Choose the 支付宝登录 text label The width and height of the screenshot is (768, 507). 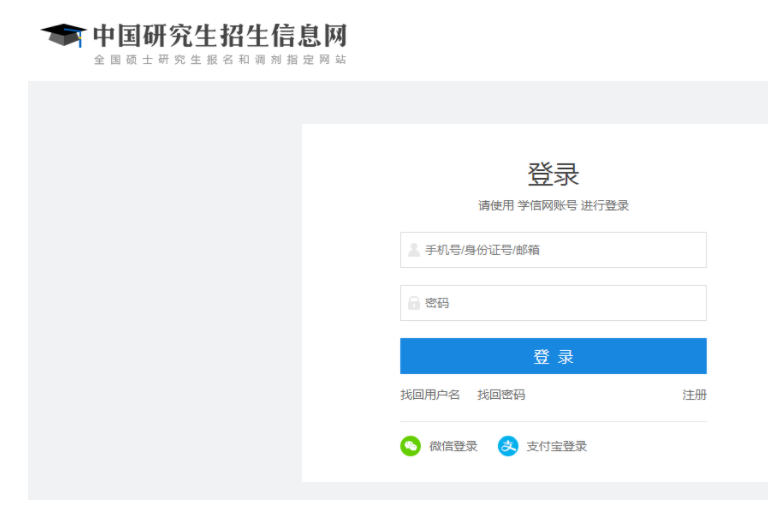(x=556, y=446)
